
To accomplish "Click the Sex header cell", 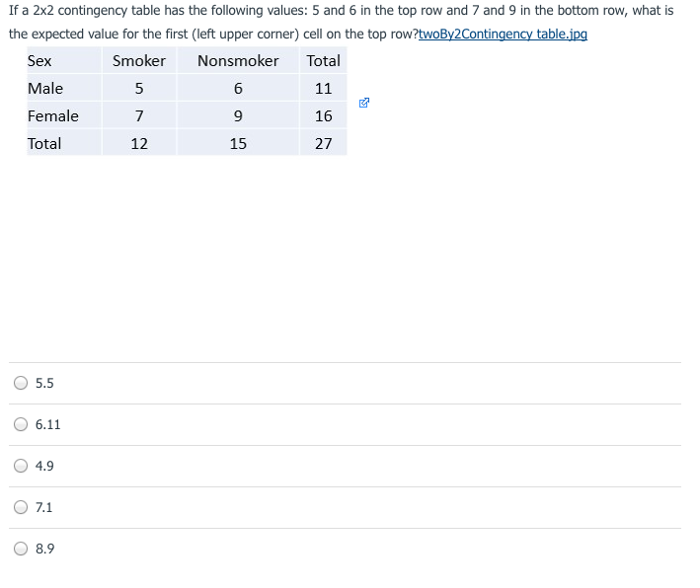I will (x=40, y=60).
